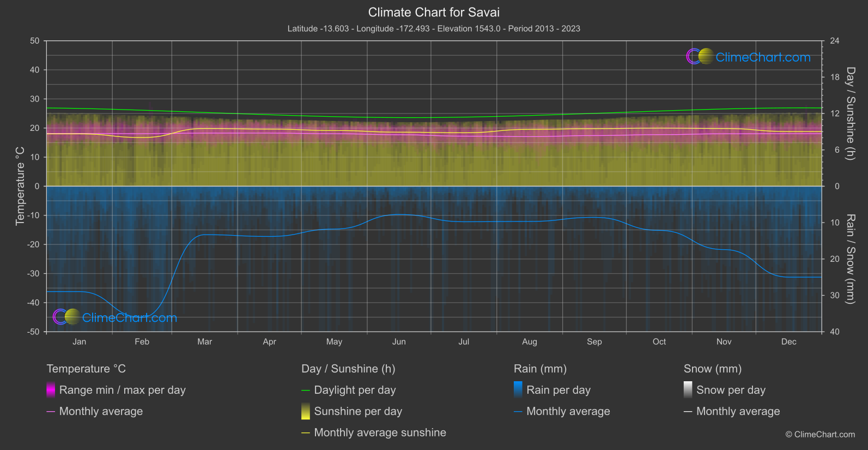
Task: Hide the Daylight per day series
Action: [306, 390]
